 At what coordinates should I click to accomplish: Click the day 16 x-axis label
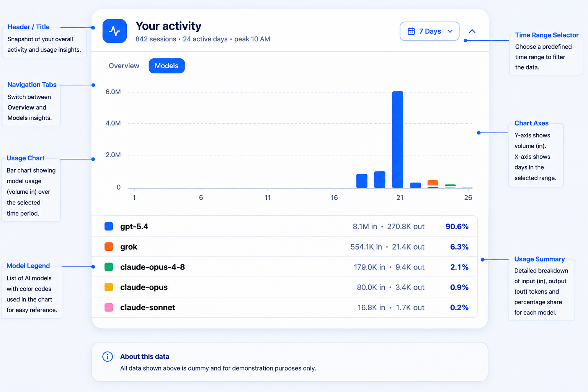(x=334, y=198)
